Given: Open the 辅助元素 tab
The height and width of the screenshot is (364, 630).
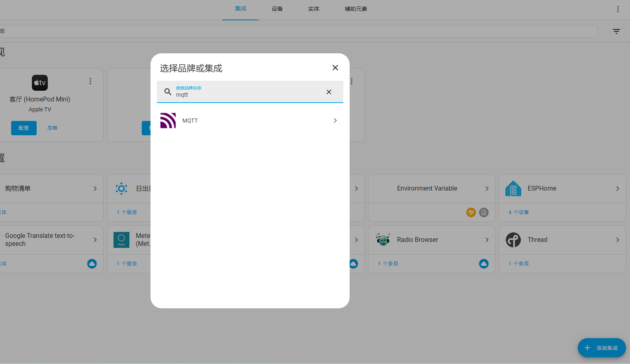Looking at the screenshot, I should (356, 9).
